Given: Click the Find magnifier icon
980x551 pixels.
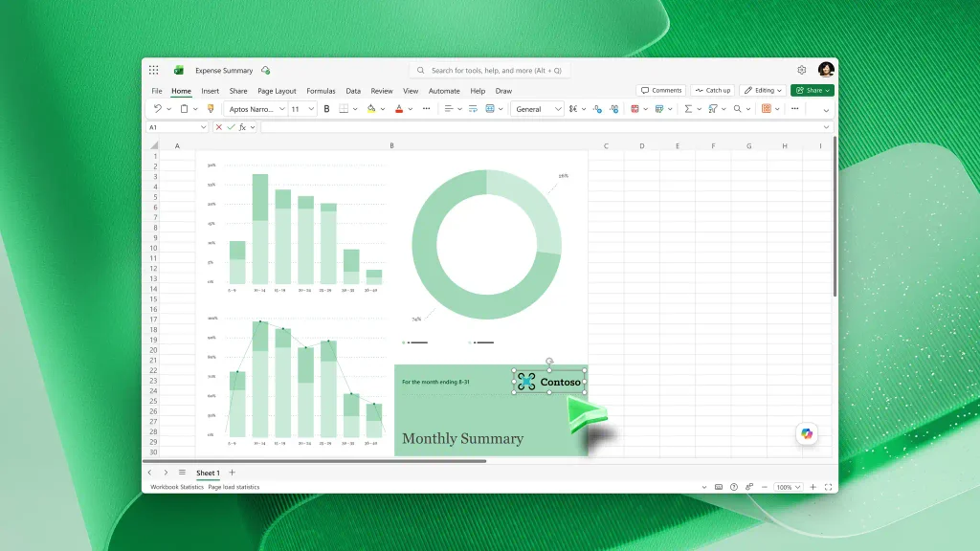Looking at the screenshot, I should click(738, 109).
